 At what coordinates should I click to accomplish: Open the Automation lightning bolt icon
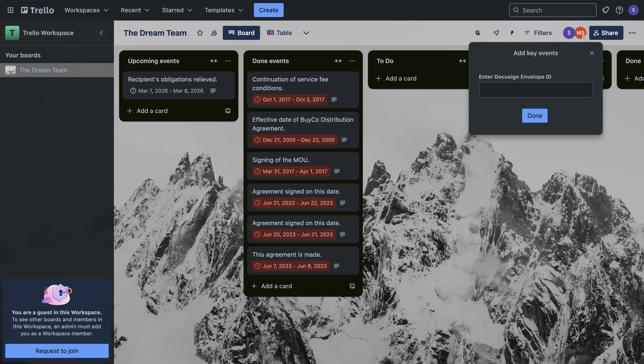coord(512,33)
